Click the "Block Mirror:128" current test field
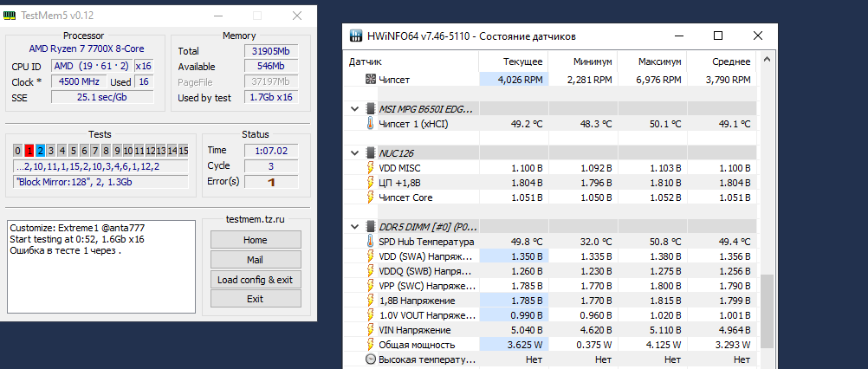 (100, 182)
